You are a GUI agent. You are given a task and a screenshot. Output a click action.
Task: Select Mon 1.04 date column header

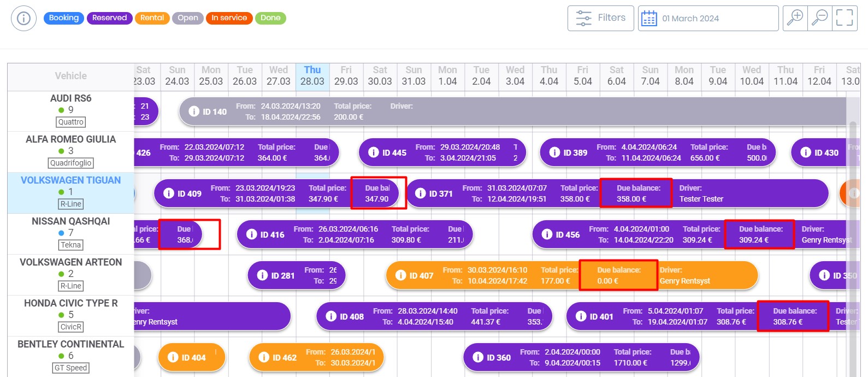coord(447,76)
